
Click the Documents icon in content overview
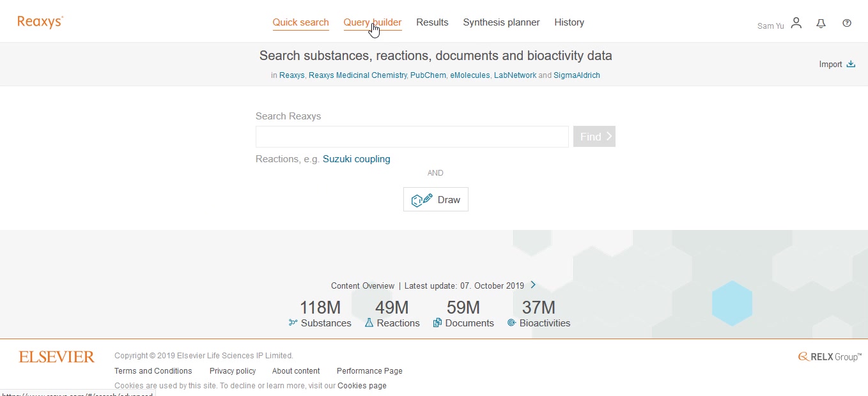pos(437,323)
